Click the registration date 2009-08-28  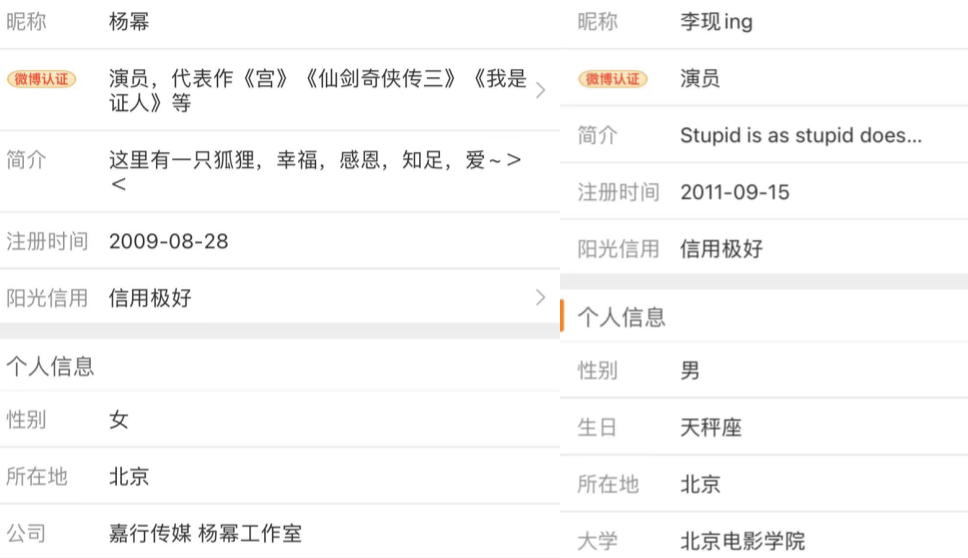tap(169, 241)
